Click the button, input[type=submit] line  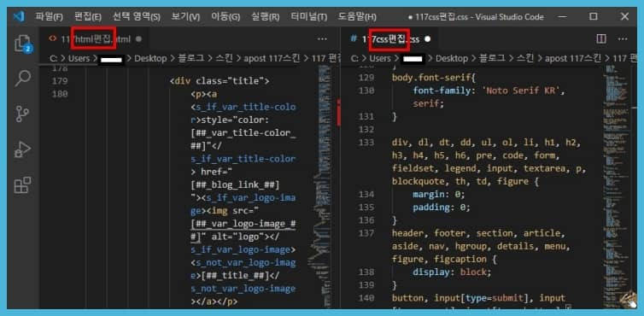[x=478, y=297]
